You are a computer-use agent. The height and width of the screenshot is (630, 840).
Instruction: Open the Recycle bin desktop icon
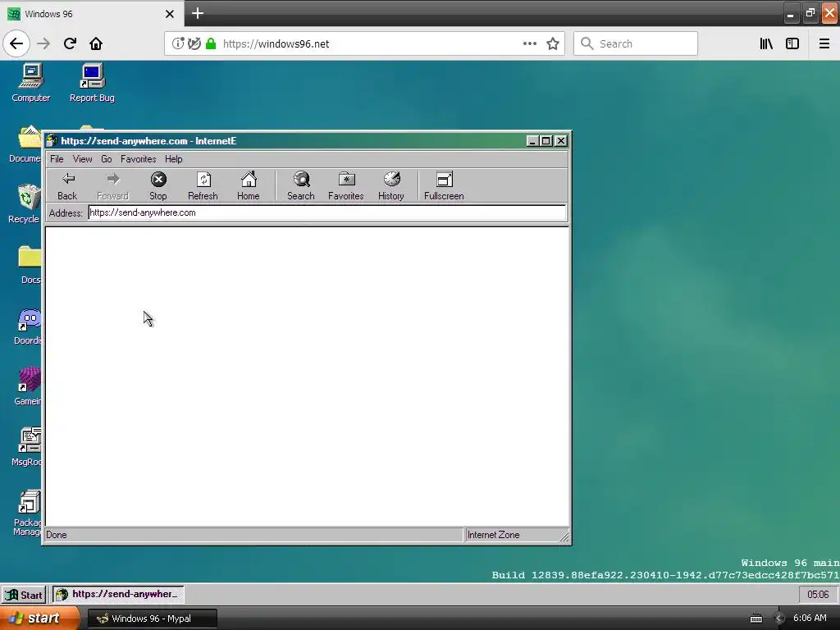tap(25, 204)
